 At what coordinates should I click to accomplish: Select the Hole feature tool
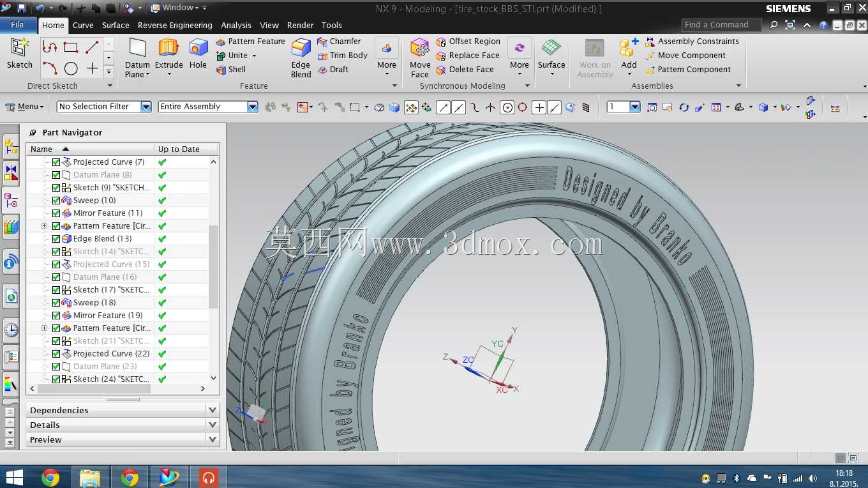tap(198, 54)
